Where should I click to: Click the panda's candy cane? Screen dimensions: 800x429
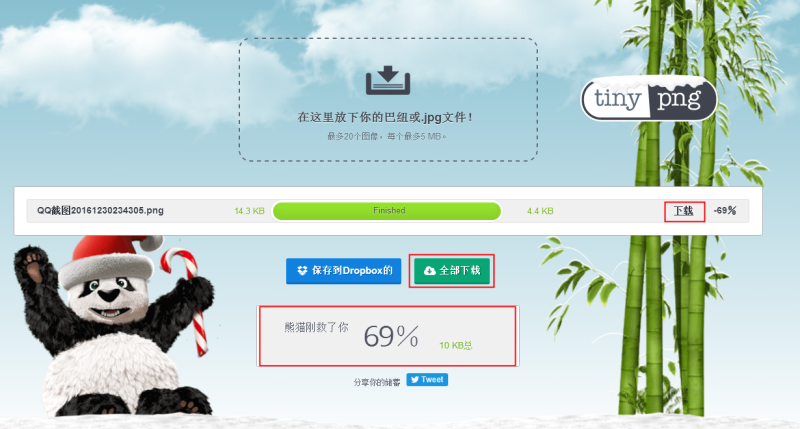coord(189,298)
